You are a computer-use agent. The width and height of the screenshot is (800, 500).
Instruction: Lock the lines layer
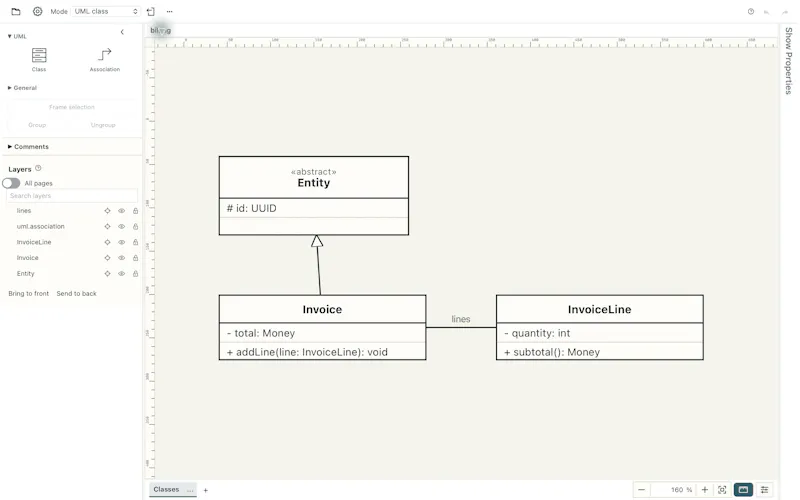point(135,211)
